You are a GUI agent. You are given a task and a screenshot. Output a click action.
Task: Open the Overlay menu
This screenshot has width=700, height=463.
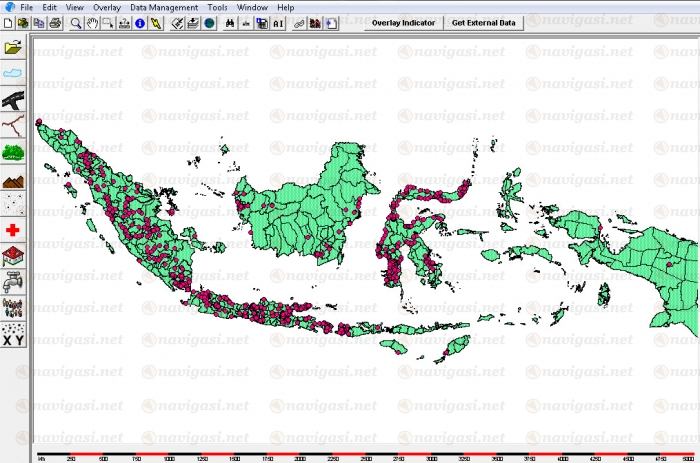[x=107, y=7]
